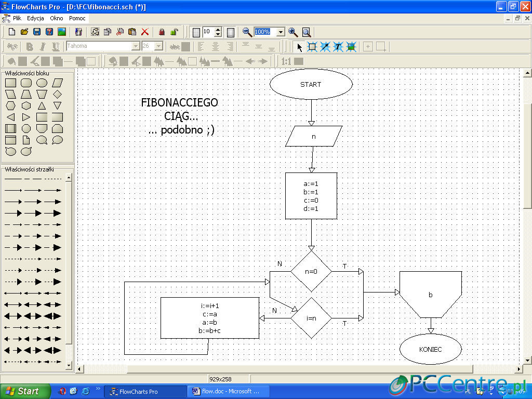Switch to flow.doc Microsoft Word taskbar button
This screenshot has width=532, height=399.
click(226, 391)
